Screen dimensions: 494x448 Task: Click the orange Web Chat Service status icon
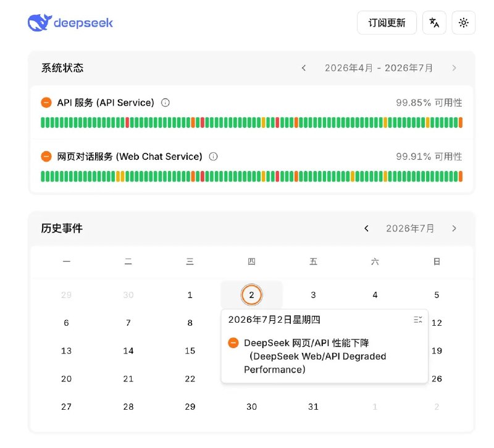[x=46, y=157]
